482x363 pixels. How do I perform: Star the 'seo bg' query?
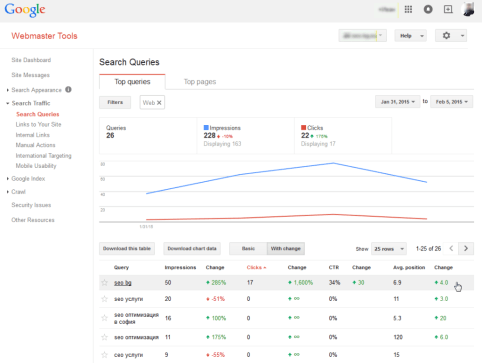point(105,283)
